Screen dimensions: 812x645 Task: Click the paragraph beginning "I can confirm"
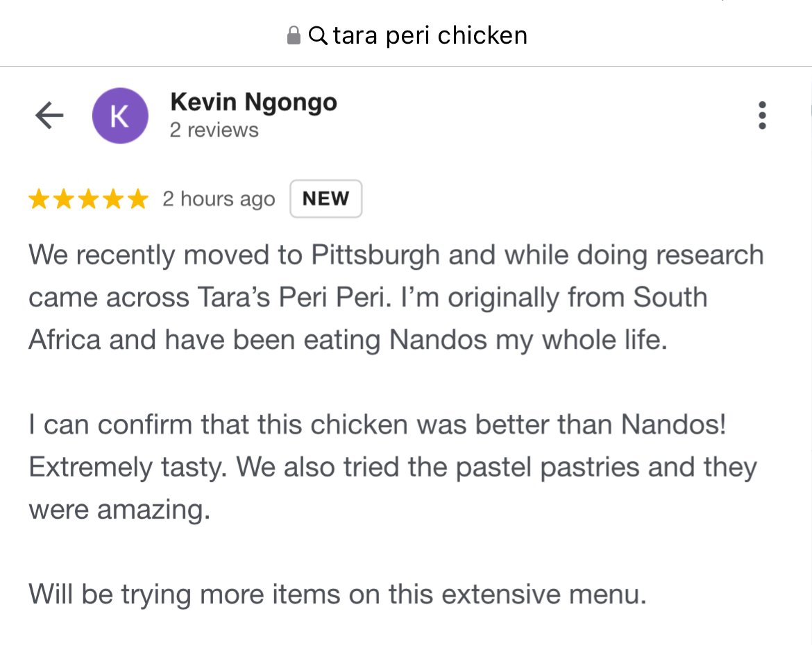392,467
